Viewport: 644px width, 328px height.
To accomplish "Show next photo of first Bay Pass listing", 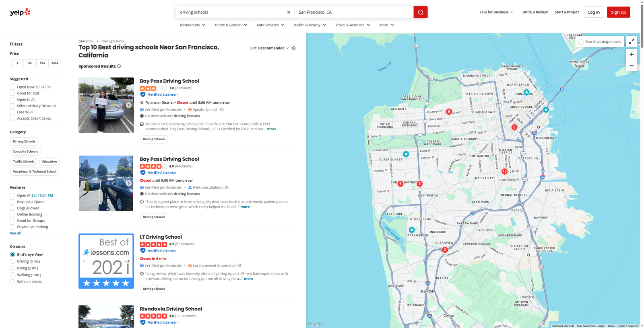I will pos(129,105).
